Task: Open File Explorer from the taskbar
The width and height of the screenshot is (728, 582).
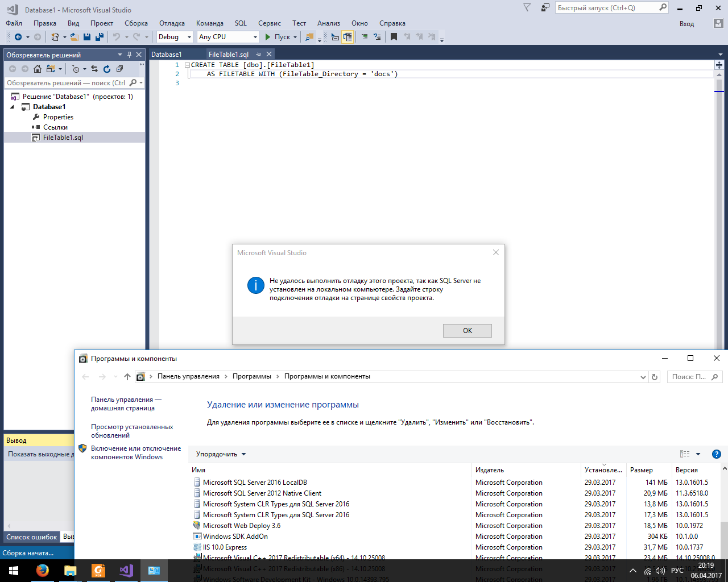Action: pos(70,570)
